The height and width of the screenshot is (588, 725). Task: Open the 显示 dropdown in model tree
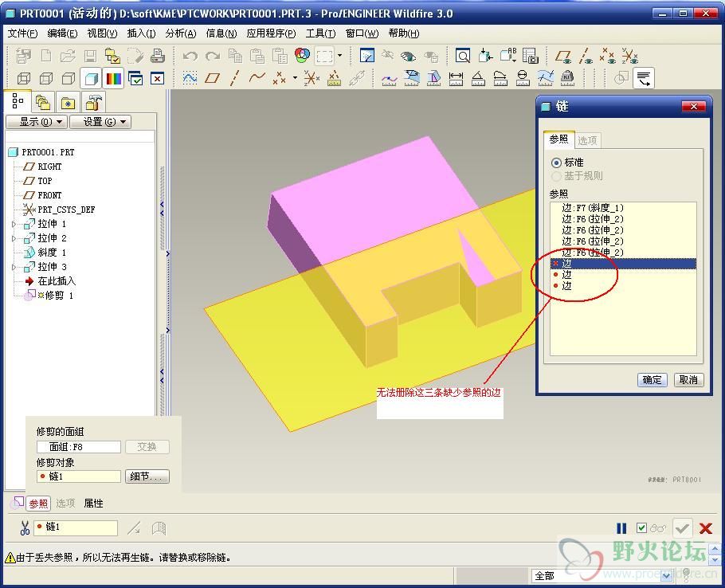pos(37,122)
